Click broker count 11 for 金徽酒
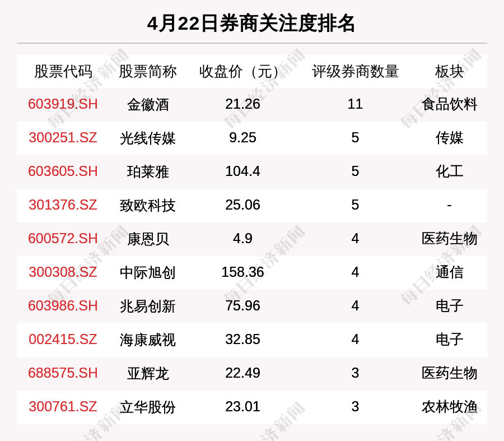The image size is (504, 441). (x=355, y=104)
